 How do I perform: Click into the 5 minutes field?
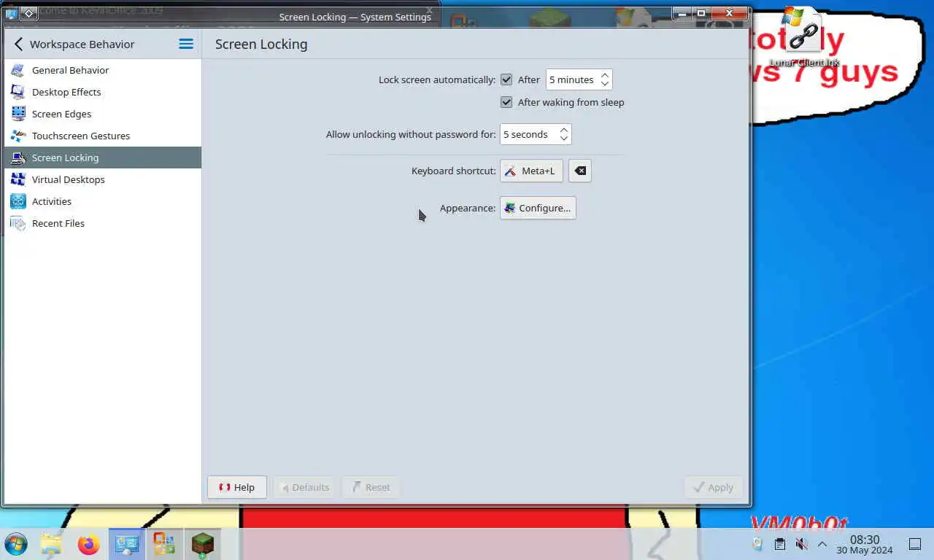(x=572, y=79)
